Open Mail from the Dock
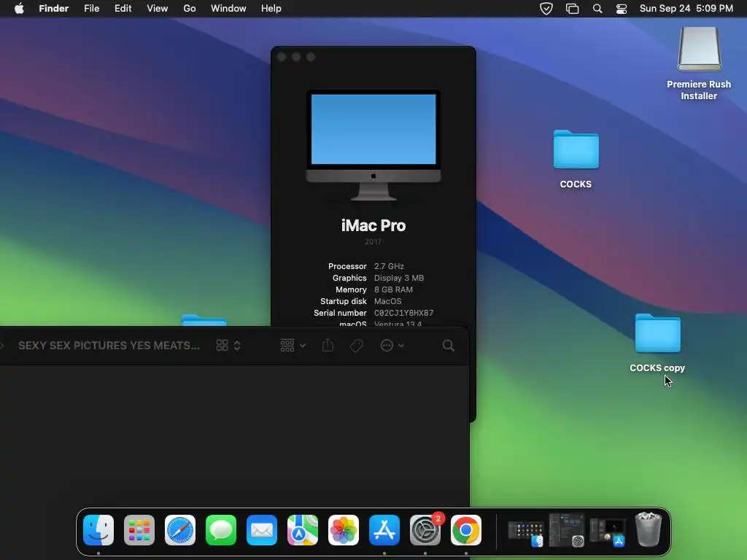747x560 pixels. coord(262,530)
